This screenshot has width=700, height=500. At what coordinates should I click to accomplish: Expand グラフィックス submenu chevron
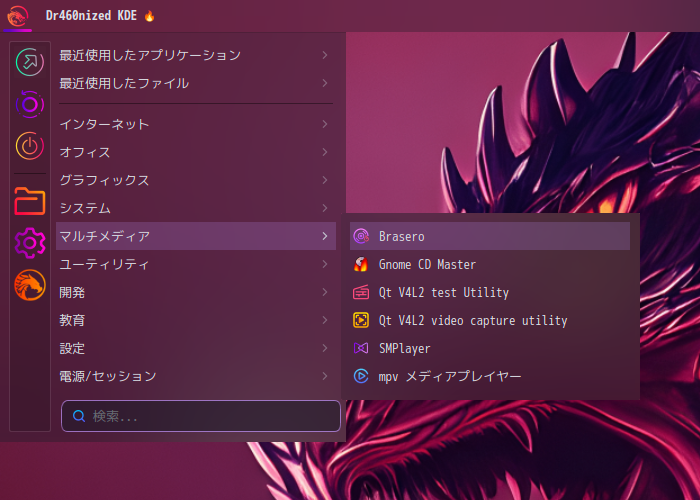(325, 180)
